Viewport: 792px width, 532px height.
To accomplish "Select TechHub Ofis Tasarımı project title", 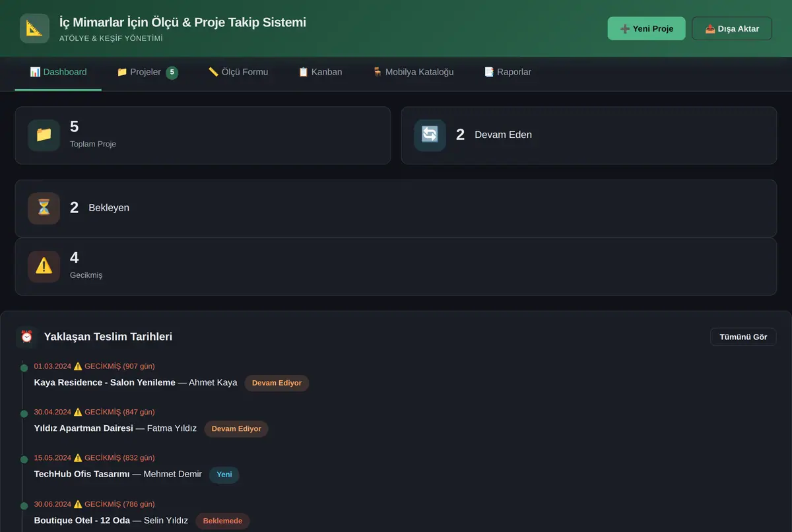I will pos(82,474).
